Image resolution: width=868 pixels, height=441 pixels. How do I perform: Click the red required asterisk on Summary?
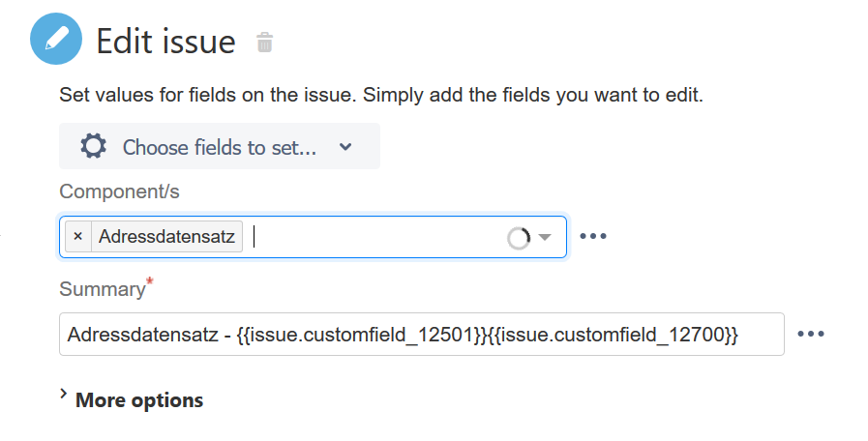149,282
